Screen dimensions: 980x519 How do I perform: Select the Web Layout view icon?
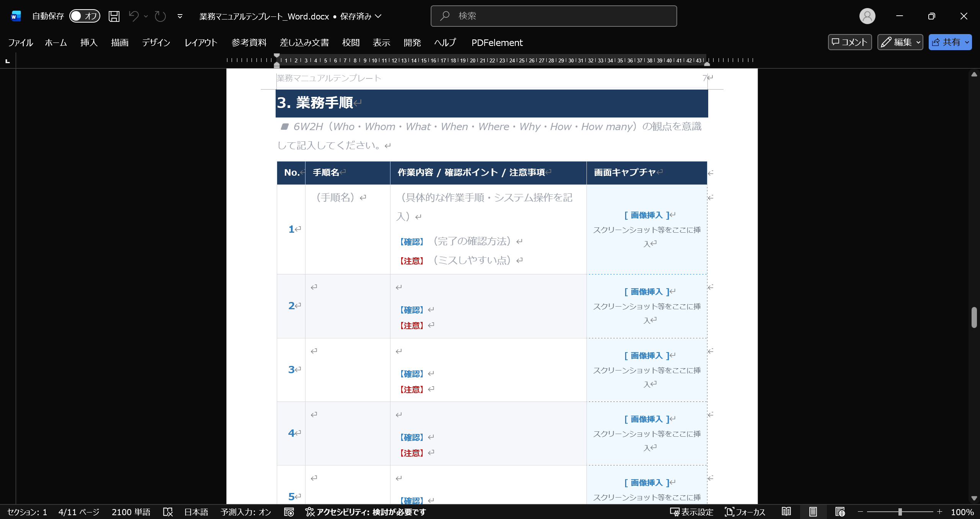pyautogui.click(x=840, y=512)
